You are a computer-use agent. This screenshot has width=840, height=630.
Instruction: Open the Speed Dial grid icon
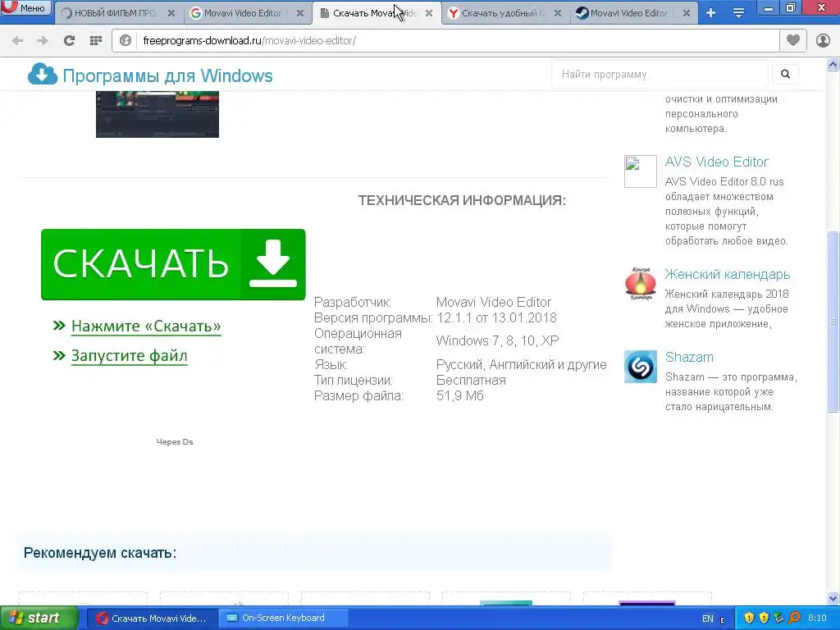point(96,41)
